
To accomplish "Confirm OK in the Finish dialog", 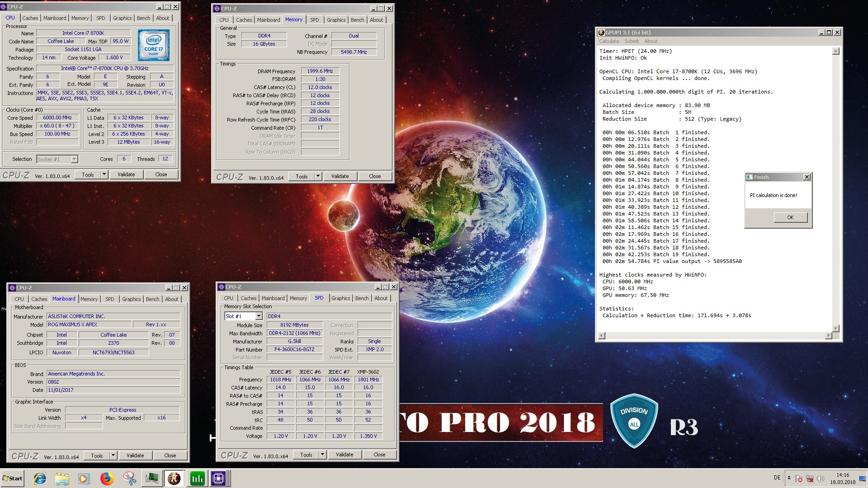I will (x=790, y=217).
